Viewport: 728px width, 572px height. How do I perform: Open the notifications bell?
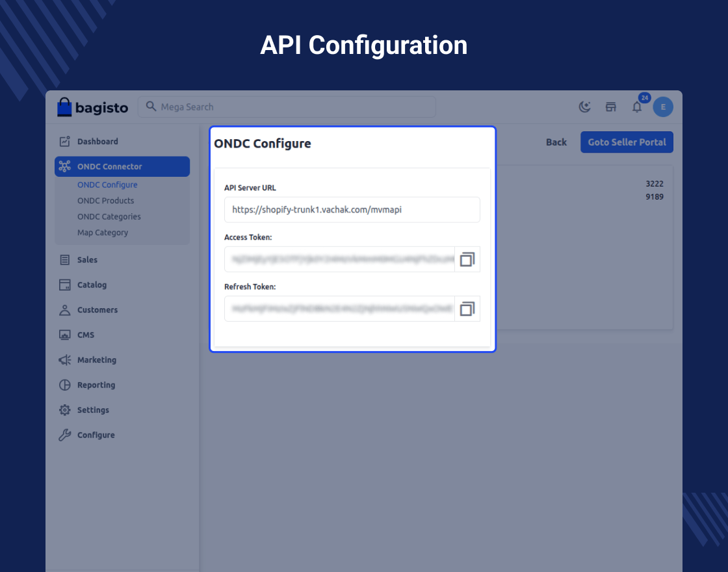[637, 107]
